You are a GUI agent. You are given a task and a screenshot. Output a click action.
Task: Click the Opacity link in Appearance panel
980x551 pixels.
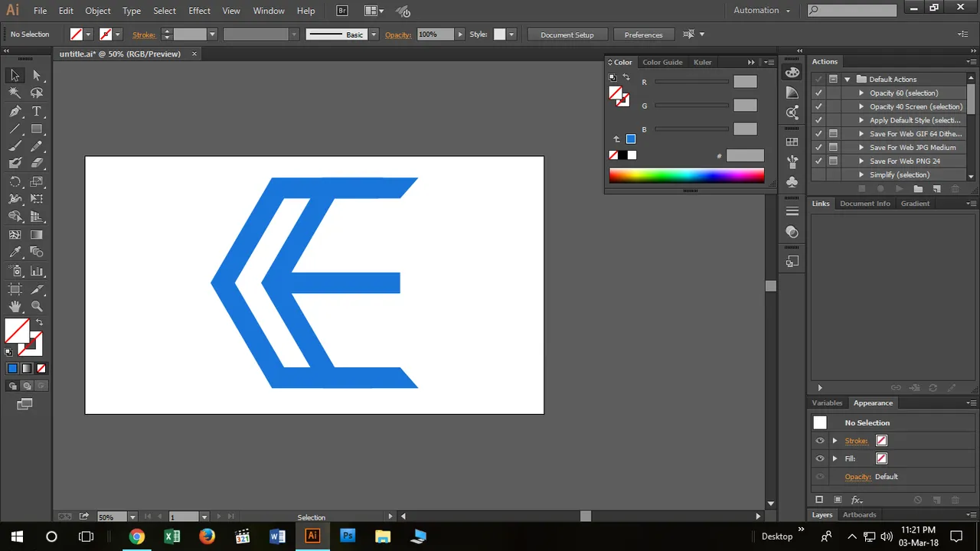[x=857, y=477]
